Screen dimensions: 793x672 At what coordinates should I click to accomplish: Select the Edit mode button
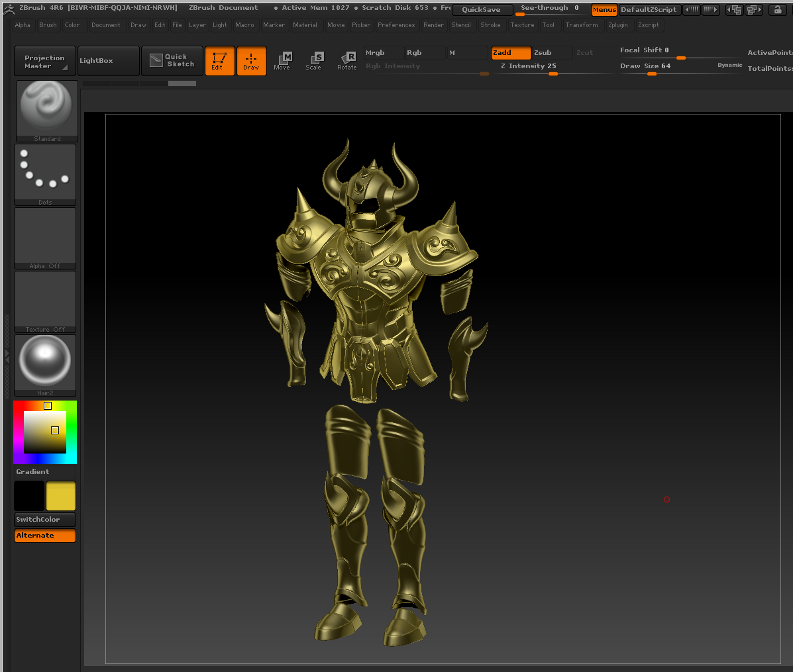[x=219, y=61]
